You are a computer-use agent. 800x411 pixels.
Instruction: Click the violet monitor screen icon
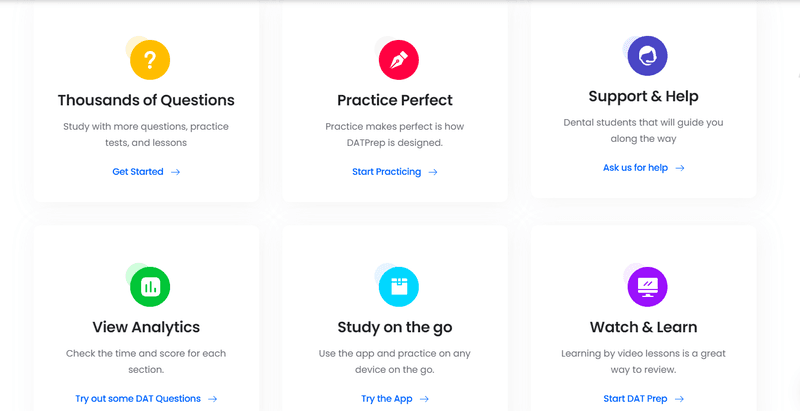pos(647,287)
